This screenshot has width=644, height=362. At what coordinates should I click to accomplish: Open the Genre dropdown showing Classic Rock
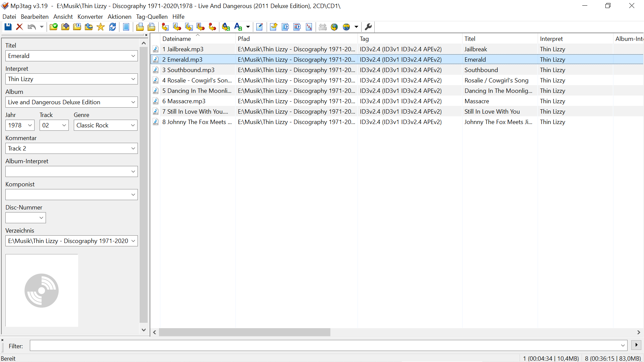pyautogui.click(x=133, y=125)
